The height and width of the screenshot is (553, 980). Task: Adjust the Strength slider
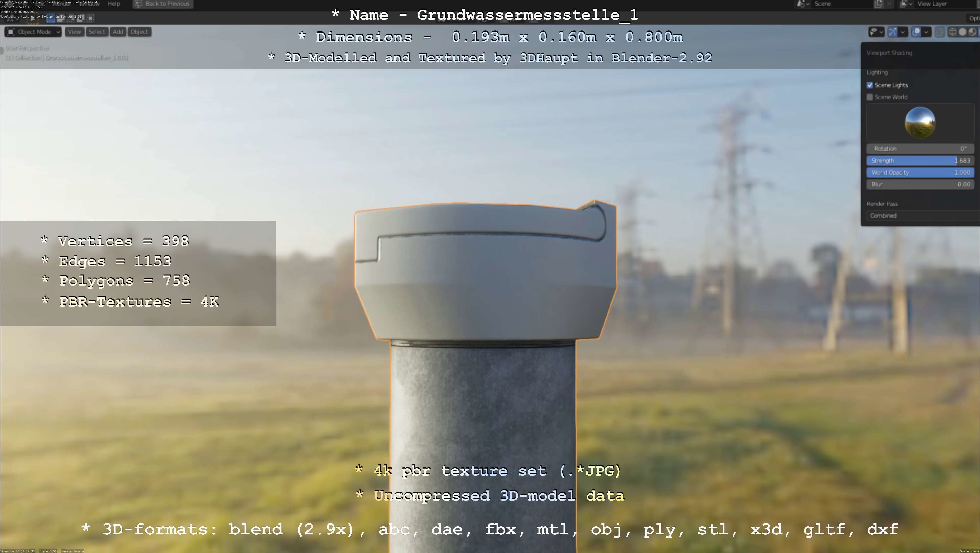[x=920, y=160]
